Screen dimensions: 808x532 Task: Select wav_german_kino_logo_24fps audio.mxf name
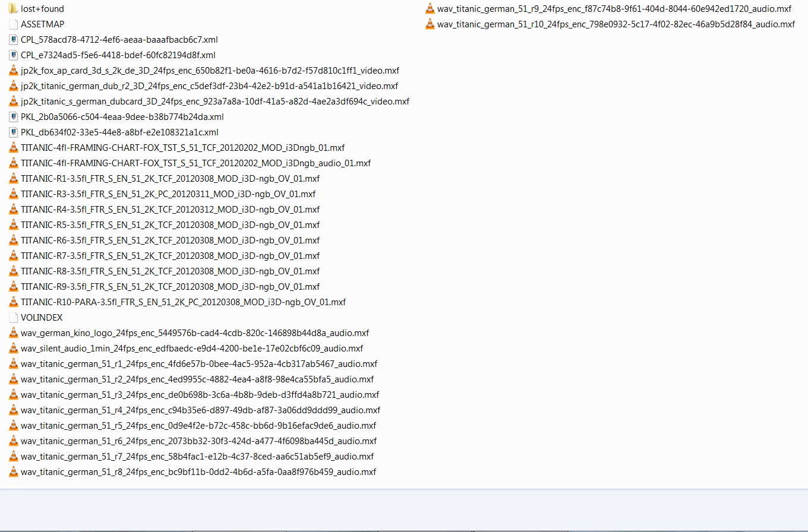tap(195, 333)
